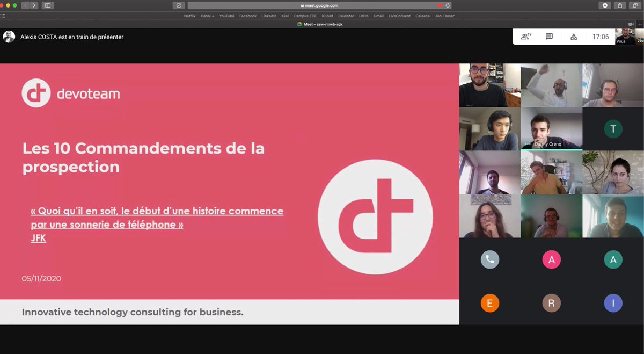Open the LinkedIn bookmark

coord(268,16)
